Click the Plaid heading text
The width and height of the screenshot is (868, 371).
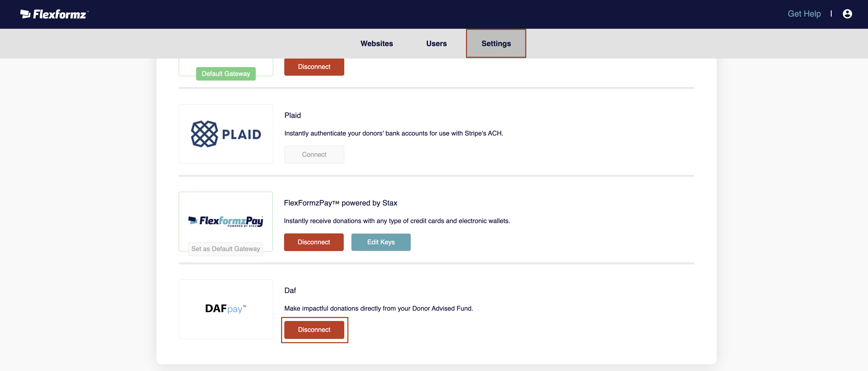(292, 115)
